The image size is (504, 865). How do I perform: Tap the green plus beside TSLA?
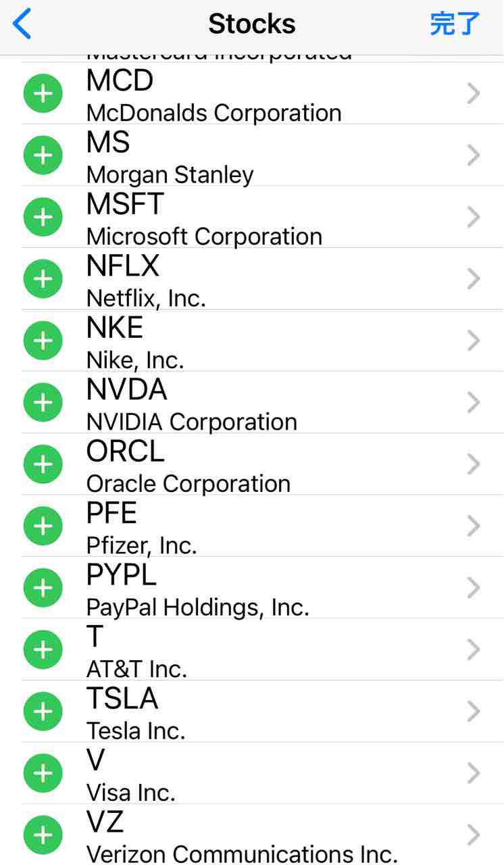[43, 712]
